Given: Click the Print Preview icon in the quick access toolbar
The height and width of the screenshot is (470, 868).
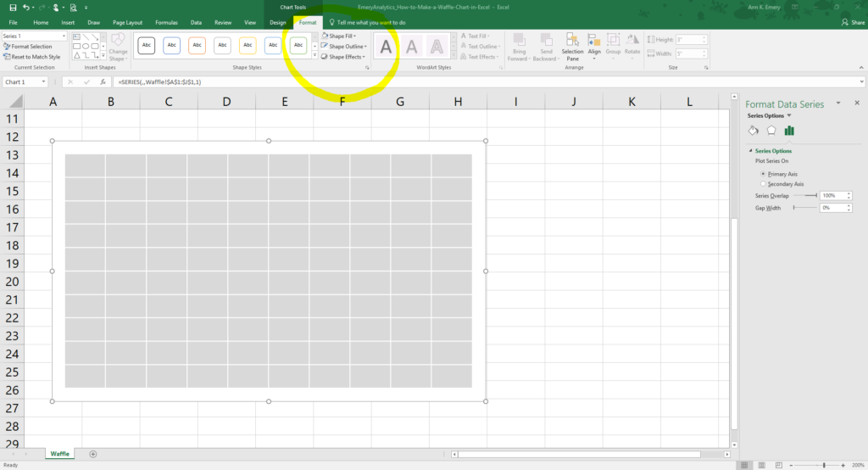Looking at the screenshot, I should point(73,8).
